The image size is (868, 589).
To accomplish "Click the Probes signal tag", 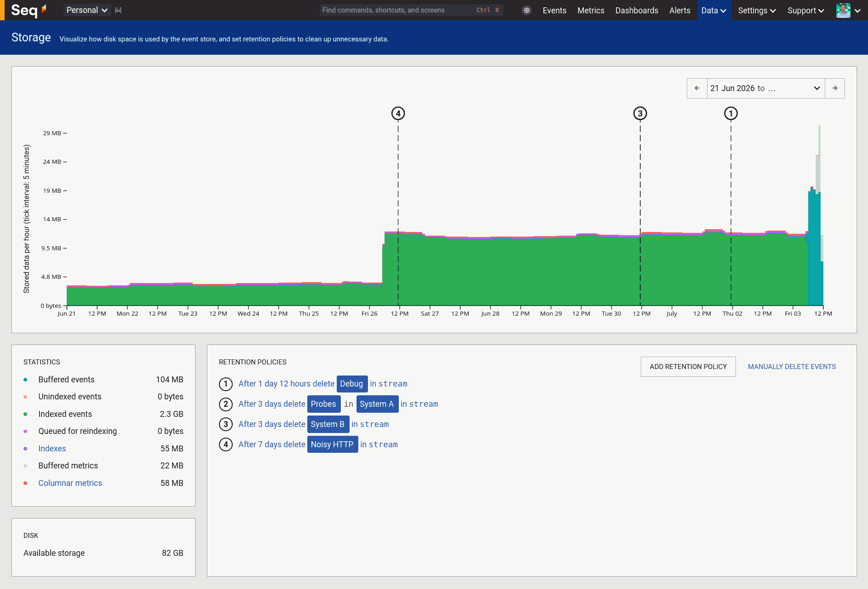I will point(324,404).
